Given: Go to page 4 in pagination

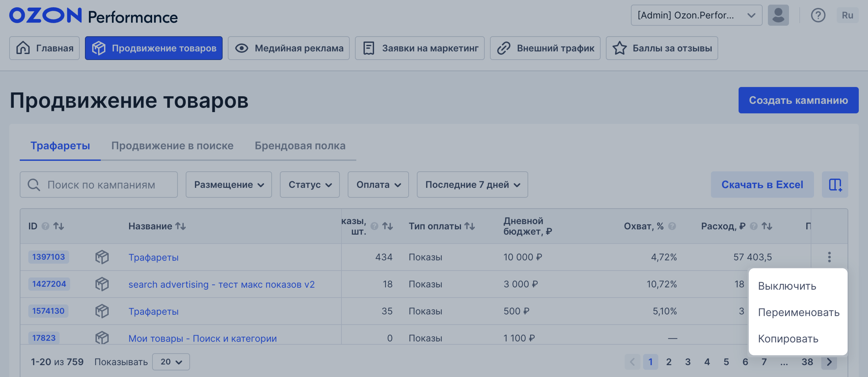Looking at the screenshot, I should (x=707, y=362).
